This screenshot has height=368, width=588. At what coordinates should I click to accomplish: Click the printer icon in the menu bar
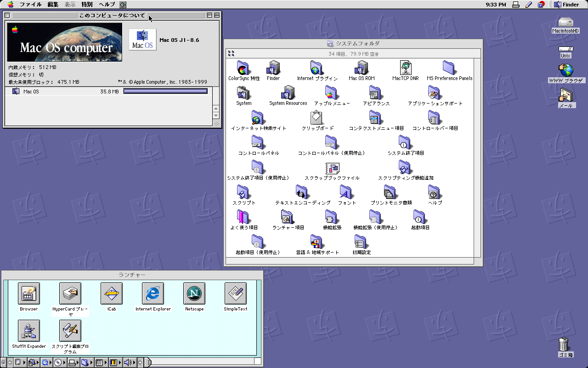[516, 5]
